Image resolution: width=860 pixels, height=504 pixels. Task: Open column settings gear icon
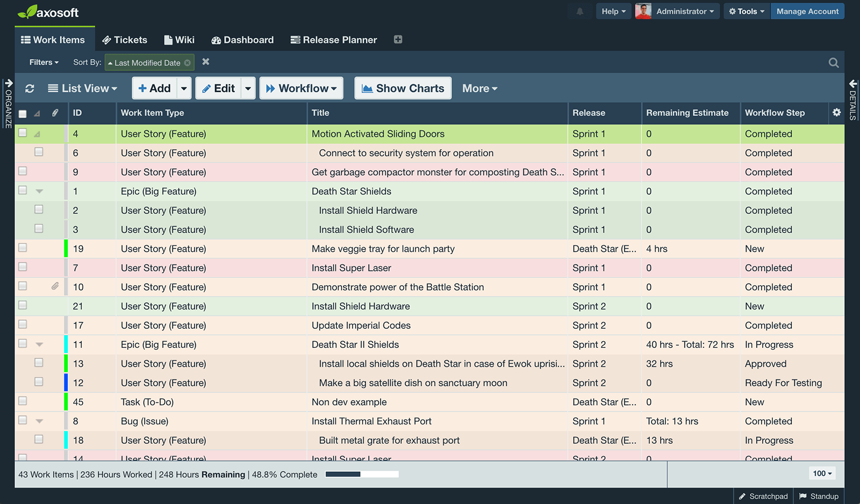click(836, 112)
